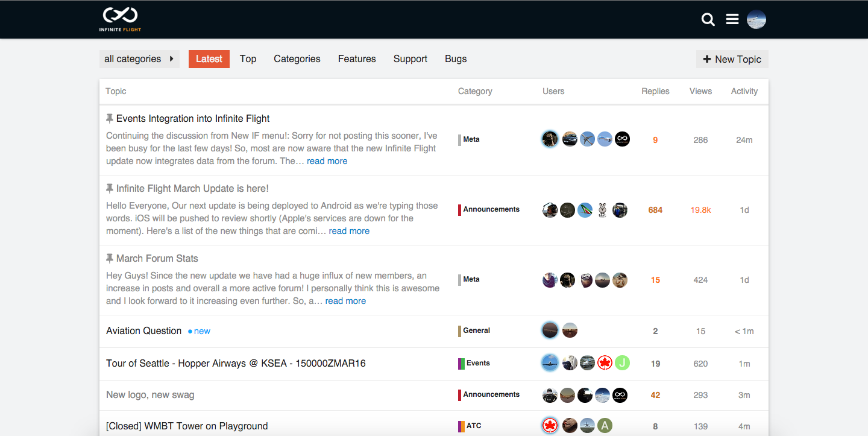Open maple leaf avatar on Tour of Seattle row
This screenshot has width=868, height=436.
[605, 362]
